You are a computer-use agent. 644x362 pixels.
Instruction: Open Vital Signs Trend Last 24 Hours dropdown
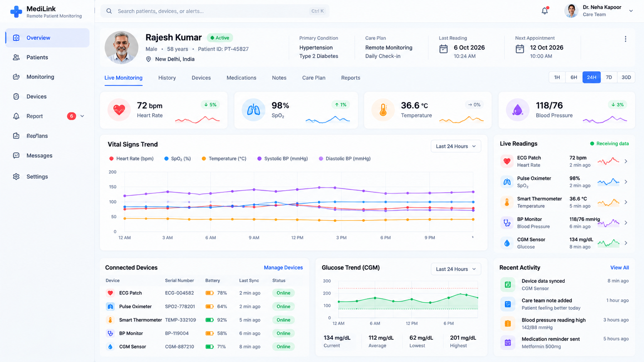click(x=456, y=146)
